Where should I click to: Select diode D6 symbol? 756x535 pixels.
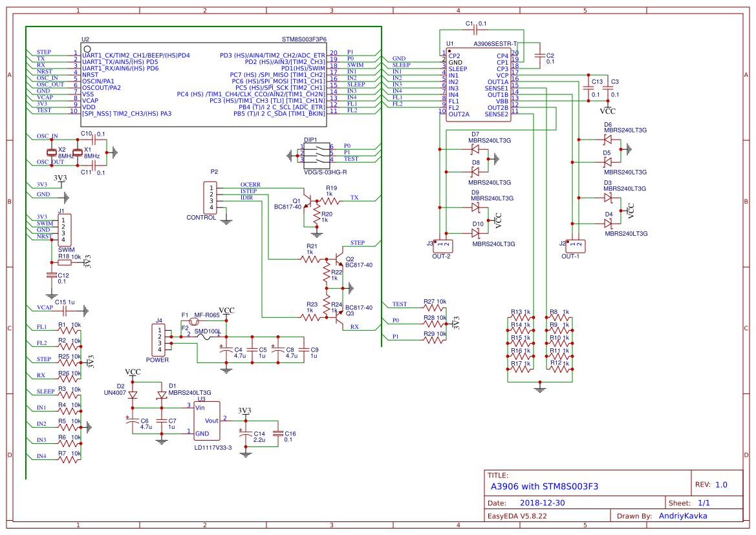coord(607,140)
